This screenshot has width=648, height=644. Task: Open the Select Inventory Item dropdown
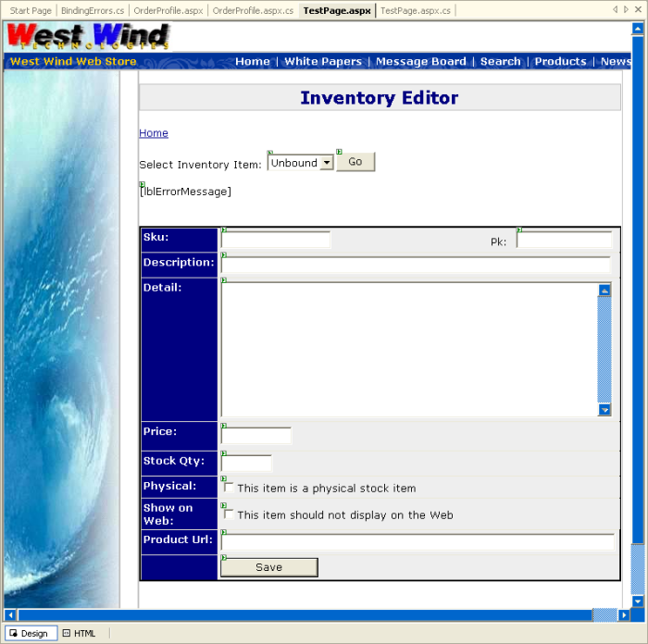pyautogui.click(x=327, y=163)
